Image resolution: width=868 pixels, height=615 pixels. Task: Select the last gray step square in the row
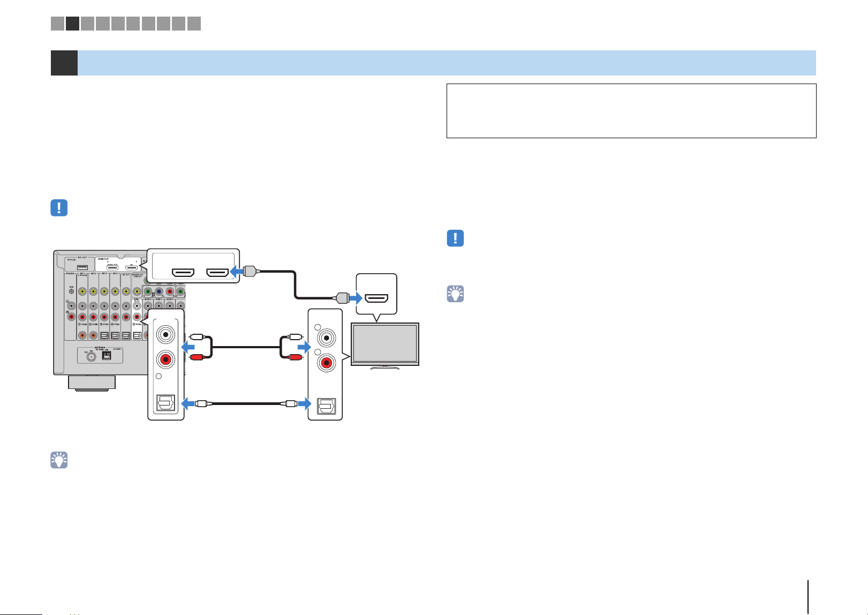tap(194, 23)
